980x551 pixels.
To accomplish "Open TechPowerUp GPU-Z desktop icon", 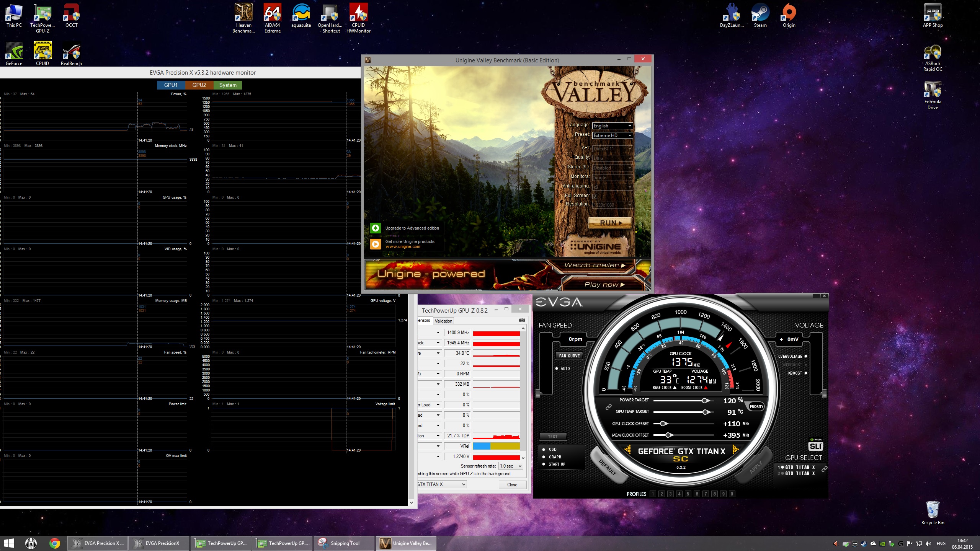I will (42, 18).
